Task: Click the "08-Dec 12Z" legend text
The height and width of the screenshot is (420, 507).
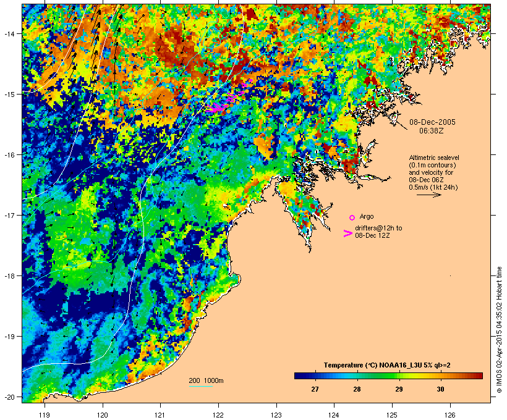Action: coord(372,235)
